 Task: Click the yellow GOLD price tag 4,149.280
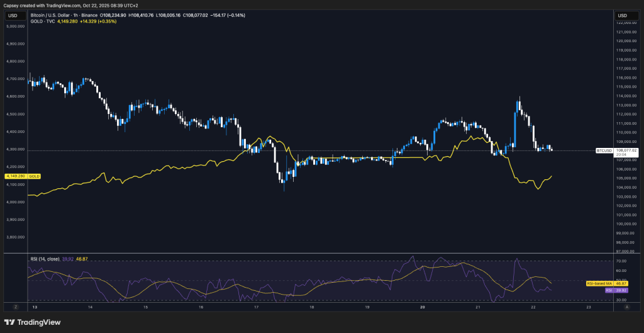14,176
